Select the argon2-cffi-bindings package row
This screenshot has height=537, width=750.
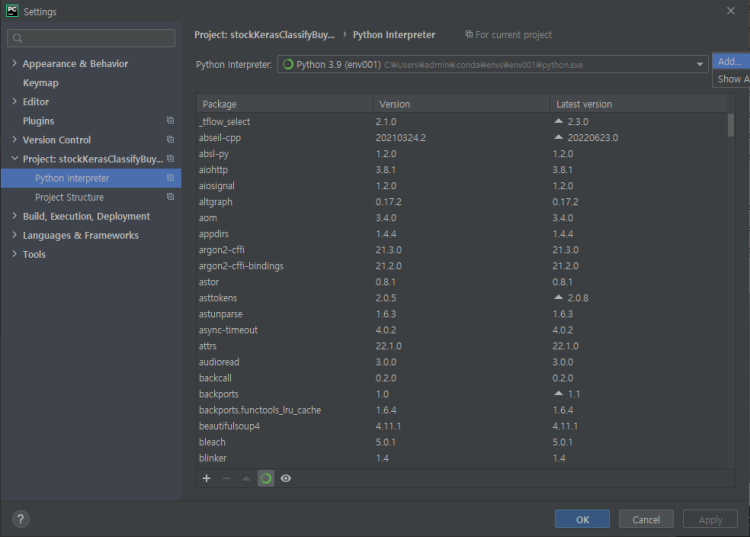(x=462, y=266)
